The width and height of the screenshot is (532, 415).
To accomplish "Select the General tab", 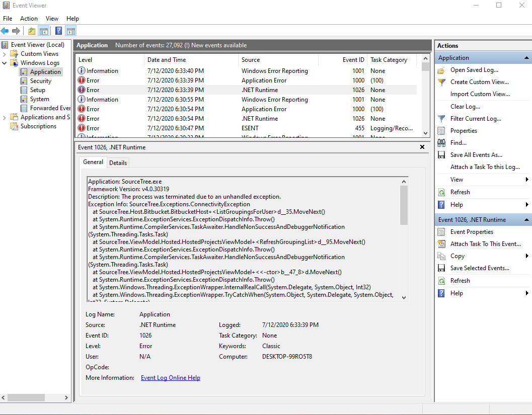I will 93,162.
